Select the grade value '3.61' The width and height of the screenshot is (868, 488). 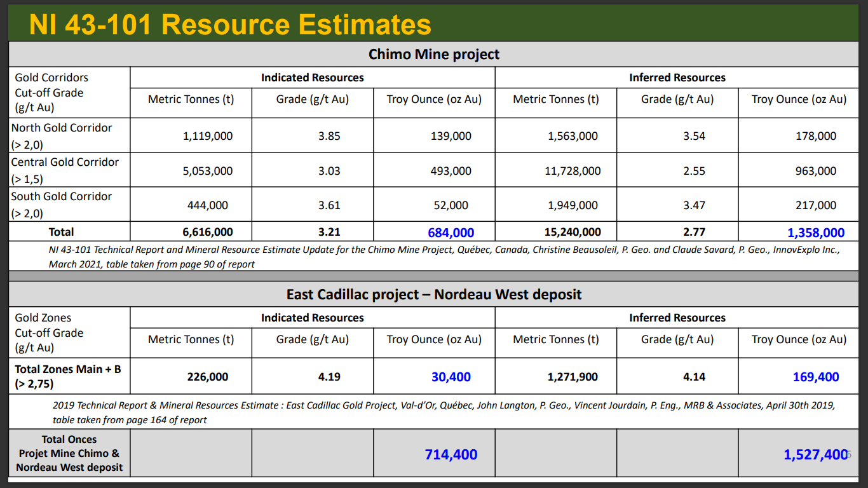(x=329, y=205)
